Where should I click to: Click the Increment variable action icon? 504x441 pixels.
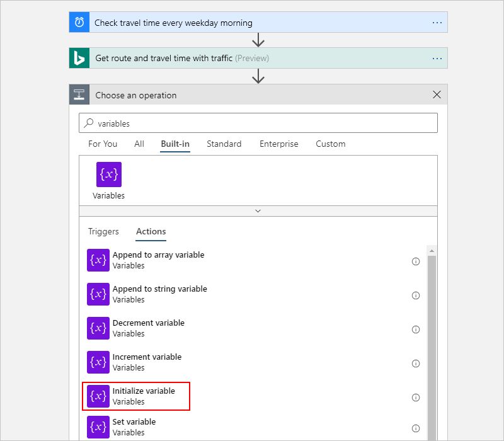pyautogui.click(x=98, y=362)
